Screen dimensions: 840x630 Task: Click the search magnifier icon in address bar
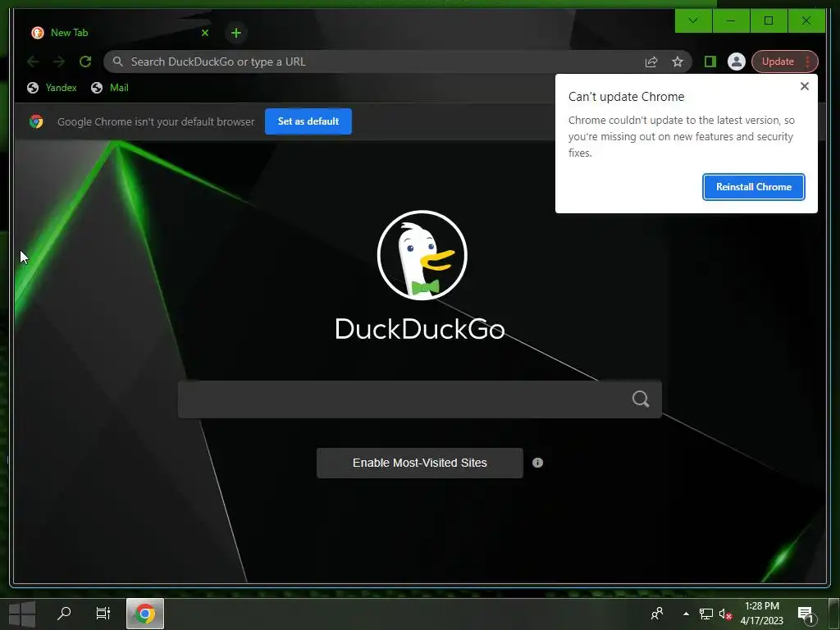(x=118, y=61)
